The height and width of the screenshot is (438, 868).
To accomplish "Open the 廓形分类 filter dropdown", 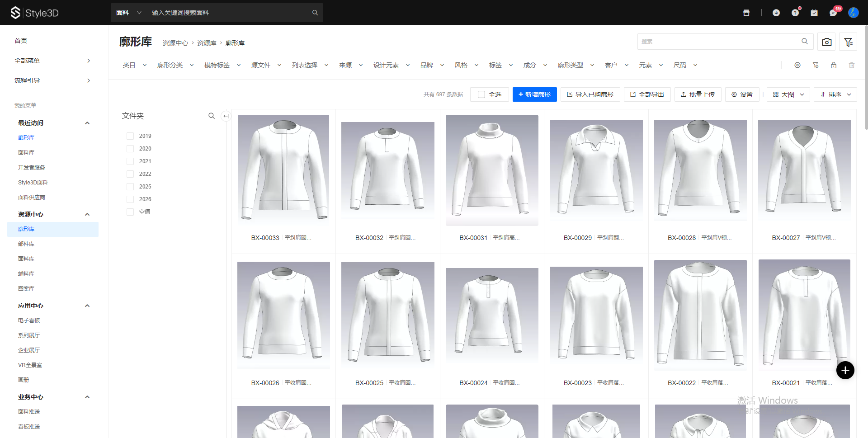I will (x=175, y=65).
